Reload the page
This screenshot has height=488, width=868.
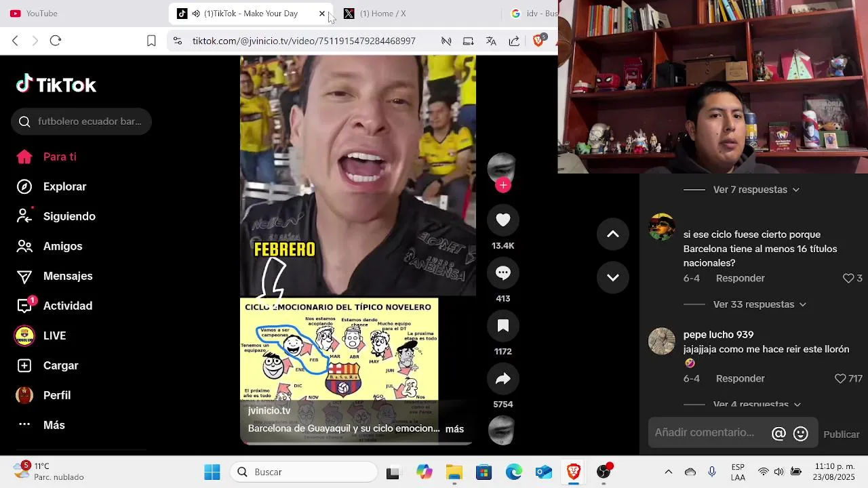(x=56, y=41)
